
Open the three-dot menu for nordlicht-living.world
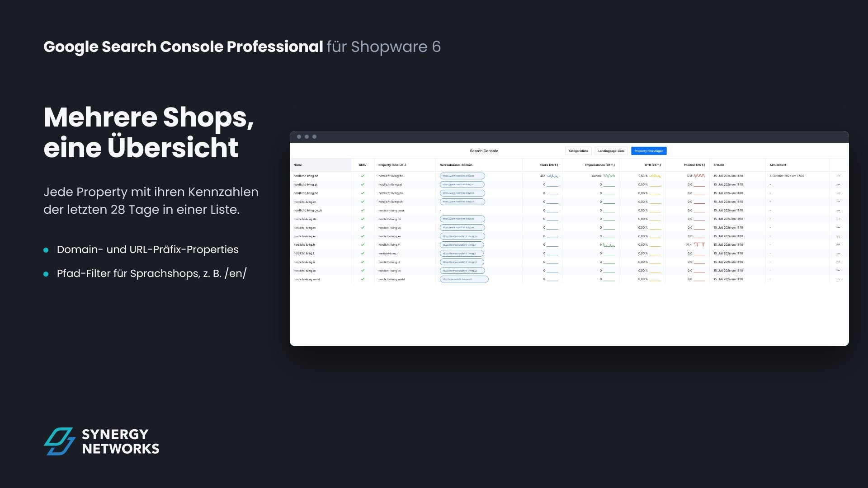(x=838, y=279)
